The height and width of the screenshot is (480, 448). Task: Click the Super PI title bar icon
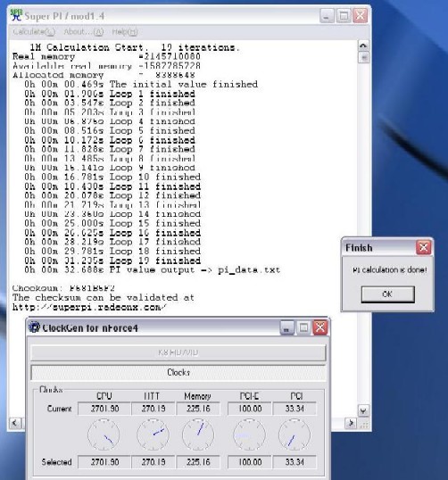(x=16, y=15)
